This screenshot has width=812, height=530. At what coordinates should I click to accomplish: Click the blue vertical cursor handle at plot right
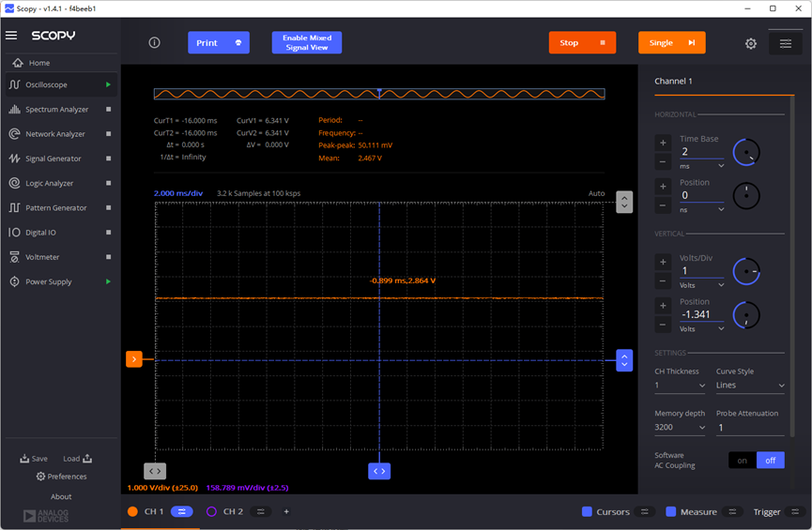click(x=624, y=360)
